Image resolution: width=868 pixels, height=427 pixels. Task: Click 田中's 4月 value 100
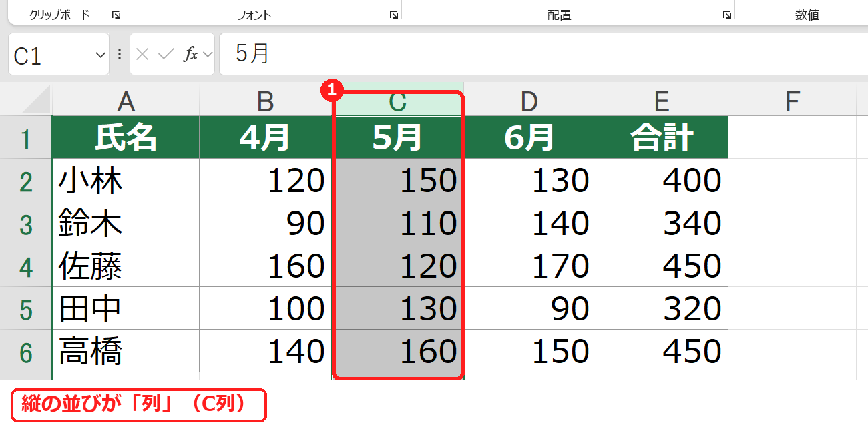click(x=265, y=308)
